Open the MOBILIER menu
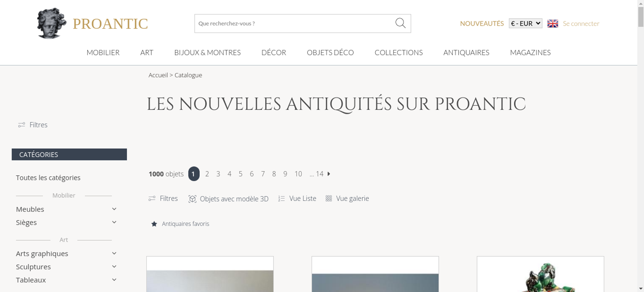The width and height of the screenshot is (644, 292). click(x=103, y=52)
